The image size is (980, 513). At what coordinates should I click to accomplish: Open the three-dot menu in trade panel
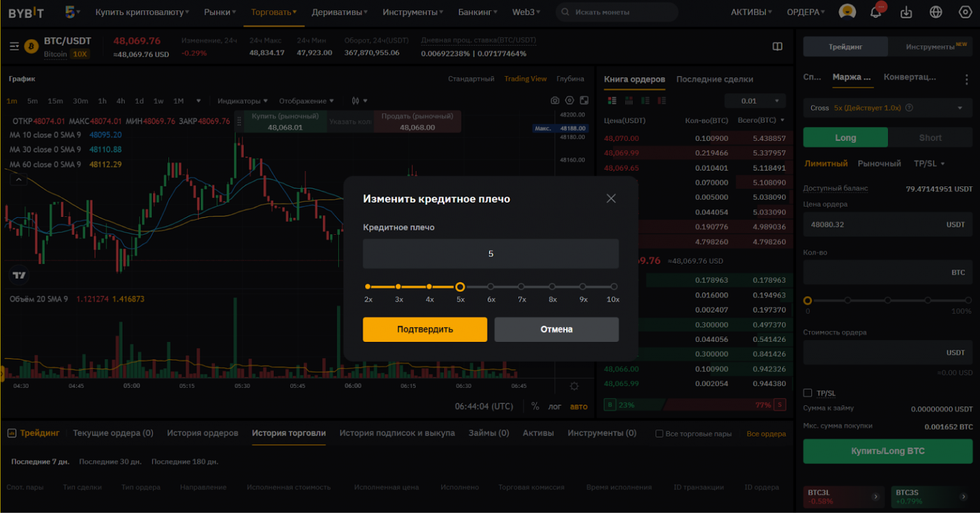[966, 78]
